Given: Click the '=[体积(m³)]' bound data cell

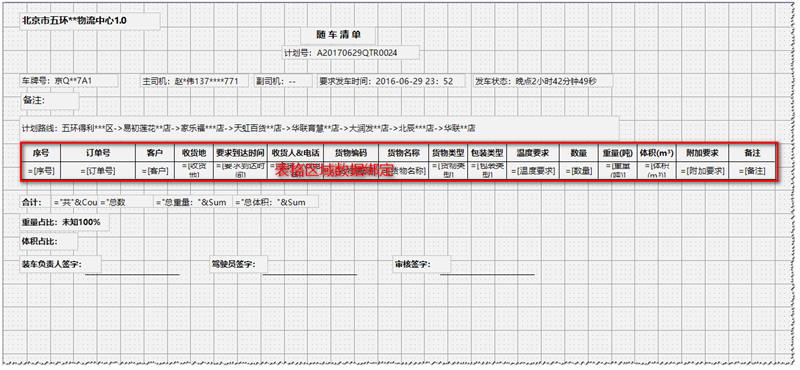Looking at the screenshot, I should pos(657,170).
